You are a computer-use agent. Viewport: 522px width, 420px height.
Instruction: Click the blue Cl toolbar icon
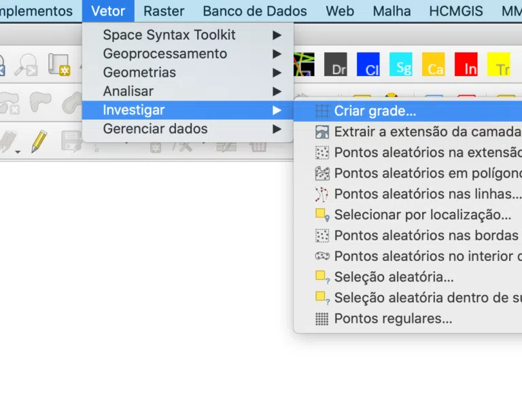(x=368, y=65)
